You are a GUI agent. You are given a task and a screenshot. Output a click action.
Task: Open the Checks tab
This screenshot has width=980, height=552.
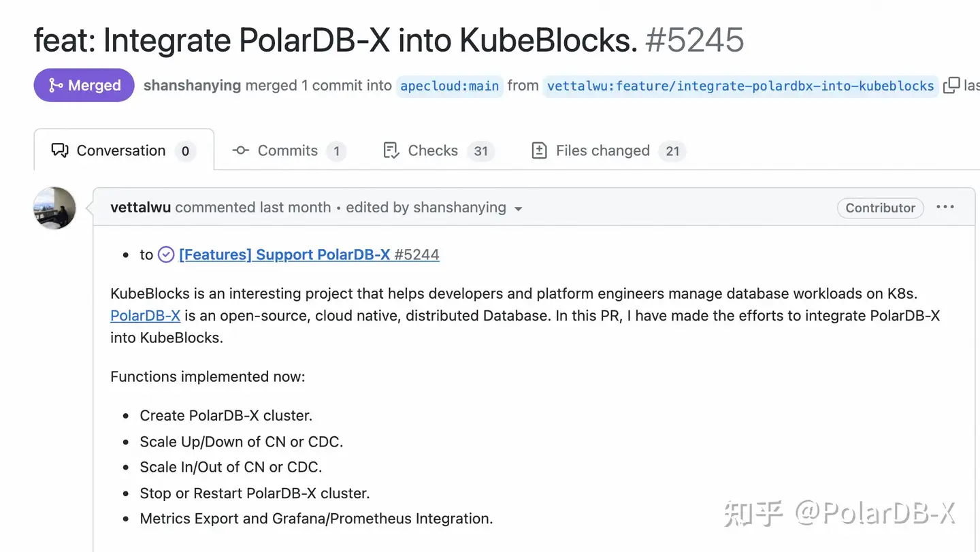[x=432, y=150]
